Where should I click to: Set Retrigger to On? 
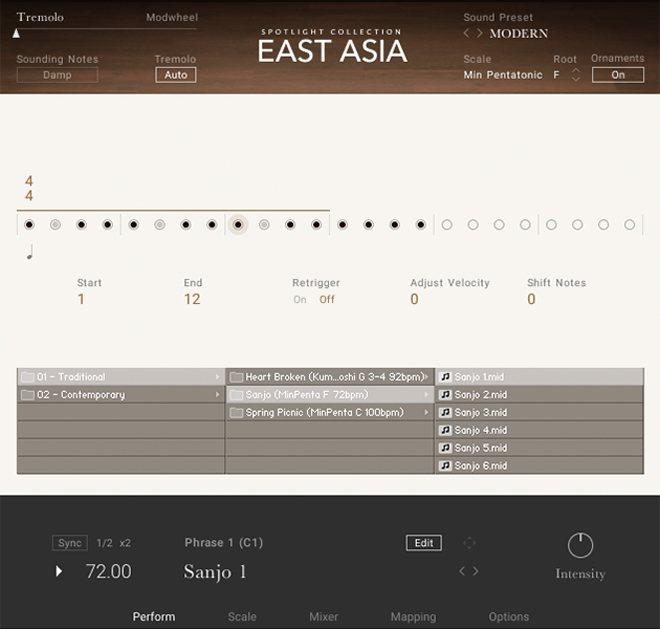pyautogui.click(x=300, y=299)
